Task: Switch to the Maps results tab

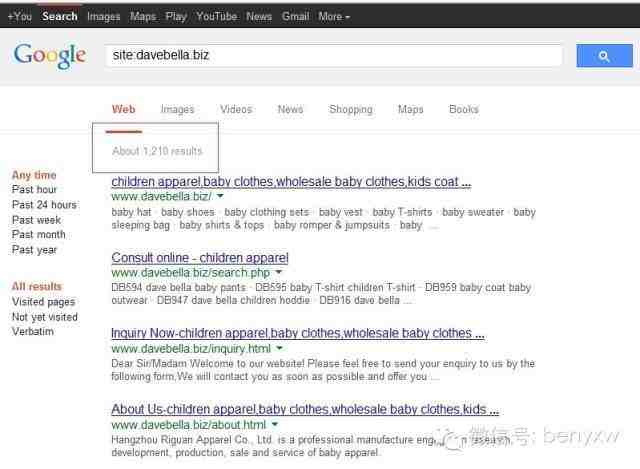Action: coord(411,109)
